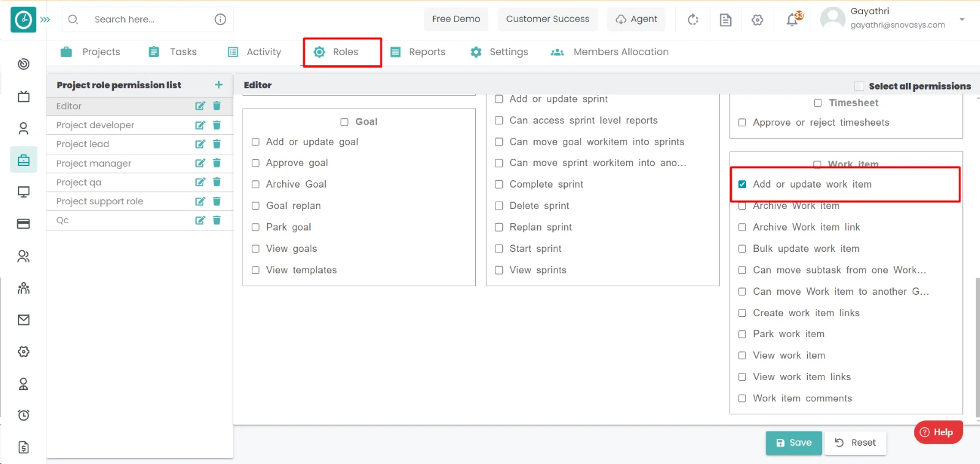Enable Work item comments permission
The image size is (980, 464).
coord(742,398)
